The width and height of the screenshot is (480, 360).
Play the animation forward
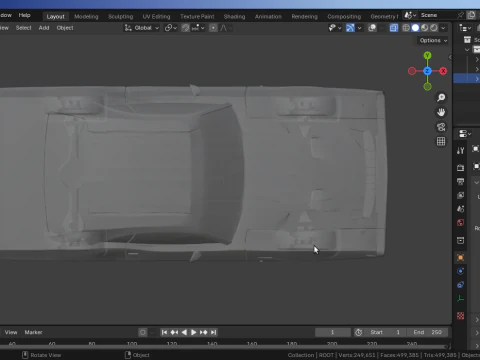194,332
